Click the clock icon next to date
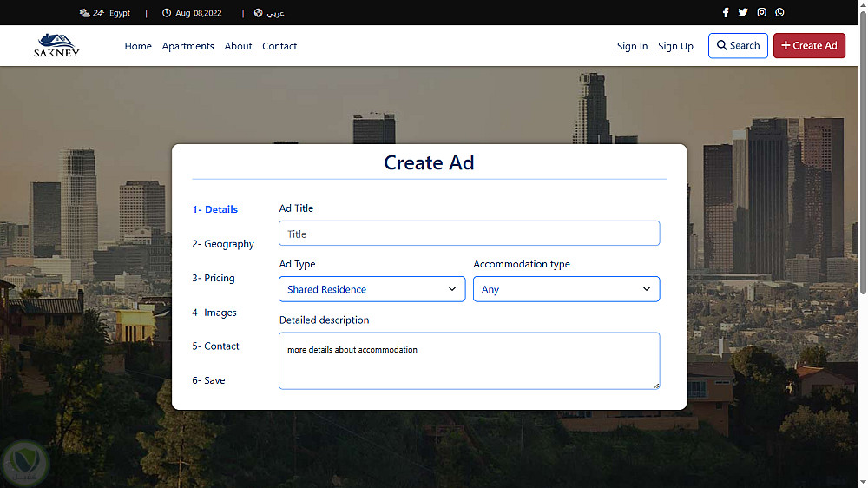 click(x=167, y=13)
